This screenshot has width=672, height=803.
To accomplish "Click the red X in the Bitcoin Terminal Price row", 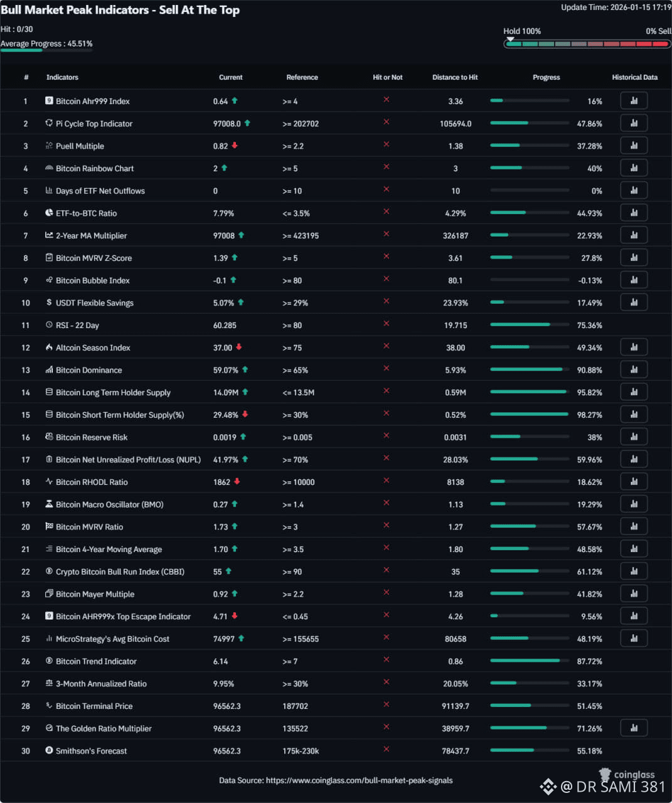I will coord(387,705).
